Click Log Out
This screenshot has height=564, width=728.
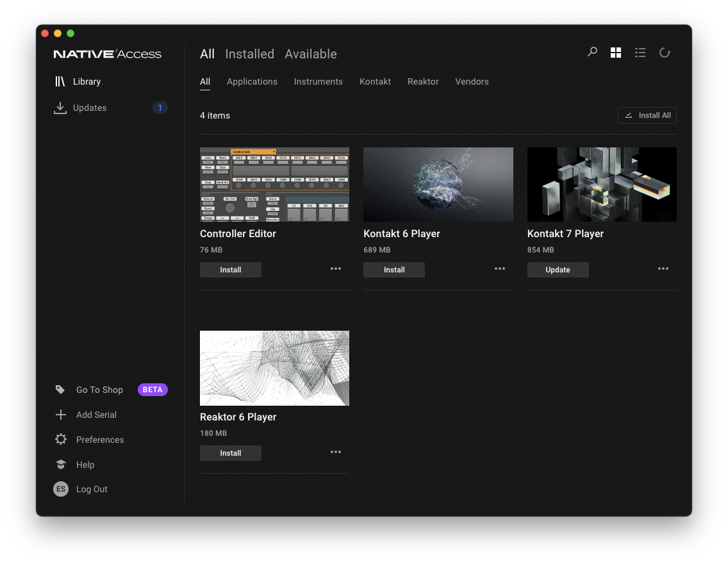(x=92, y=489)
